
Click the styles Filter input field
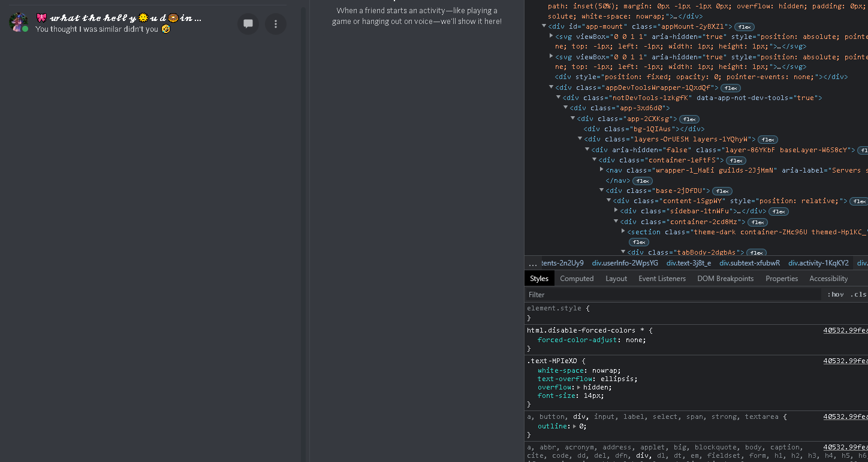tap(673, 294)
